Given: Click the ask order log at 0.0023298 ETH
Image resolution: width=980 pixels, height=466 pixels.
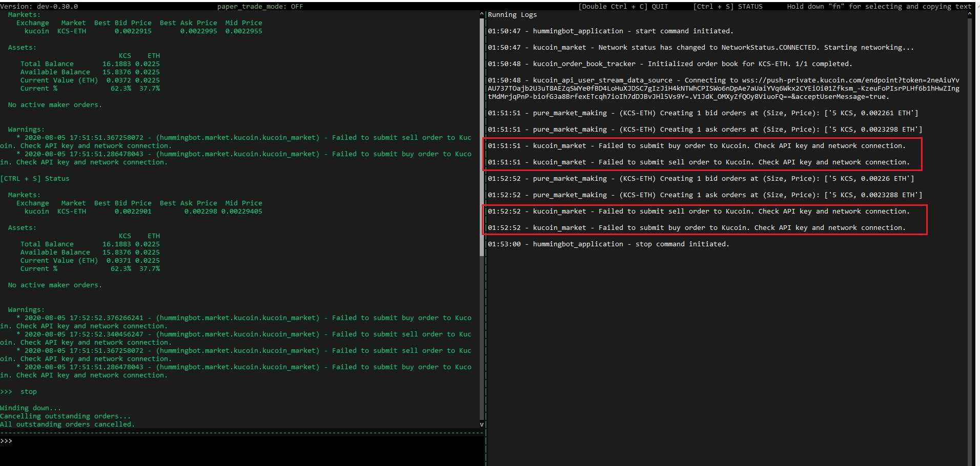Looking at the screenshot, I should 705,130.
